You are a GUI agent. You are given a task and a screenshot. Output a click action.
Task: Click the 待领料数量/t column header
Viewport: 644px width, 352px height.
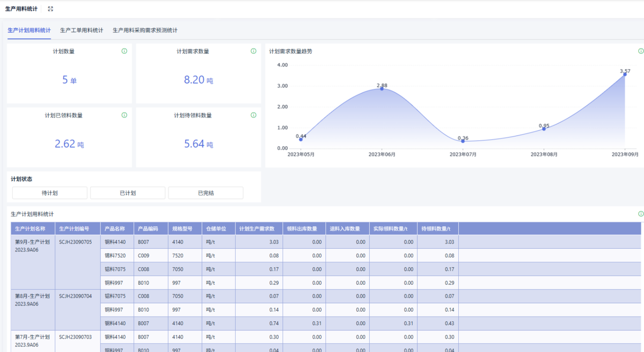438,228
